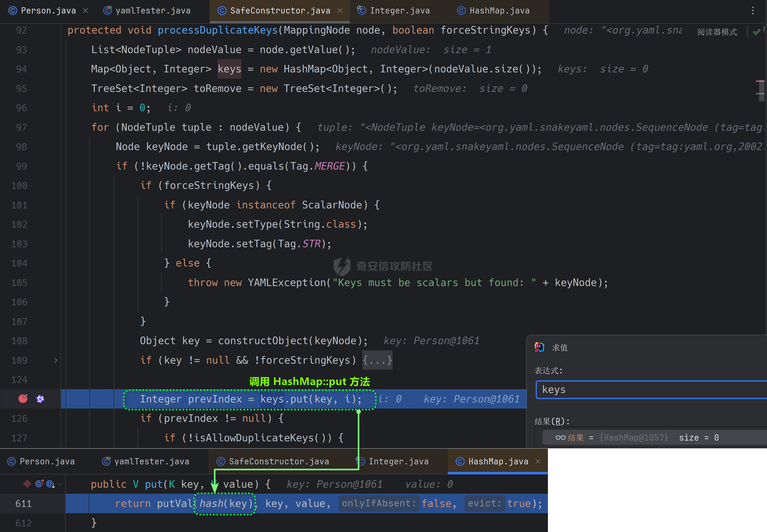The image size is (767, 532).
Task: Click line number 92 in the gutter
Action: point(21,30)
